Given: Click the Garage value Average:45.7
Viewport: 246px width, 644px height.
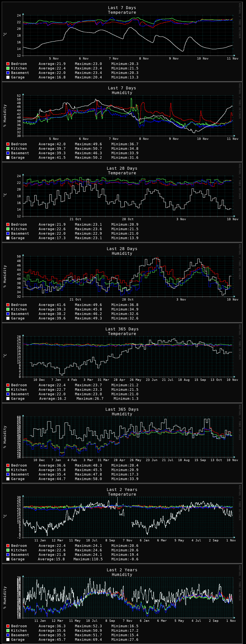Looking at the screenshot, I should [52, 640].
